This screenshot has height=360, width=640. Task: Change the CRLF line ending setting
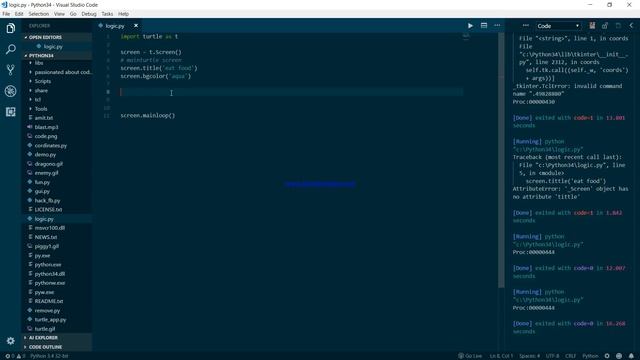click(570, 356)
